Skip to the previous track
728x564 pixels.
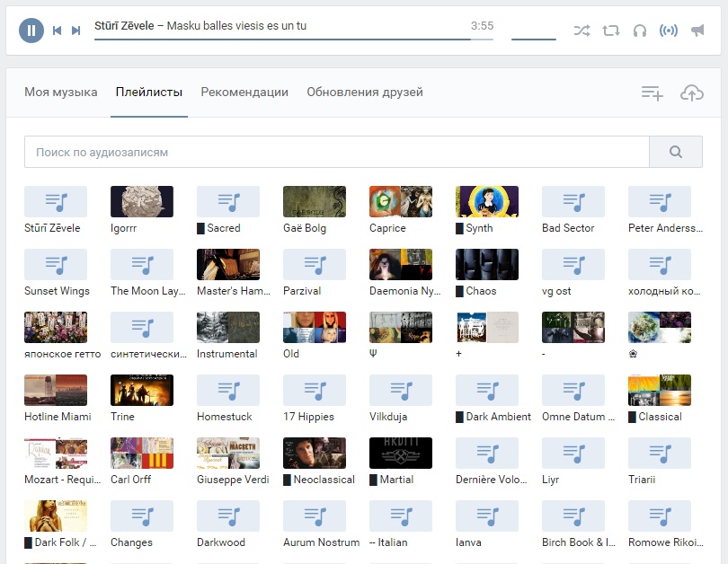pos(58,31)
